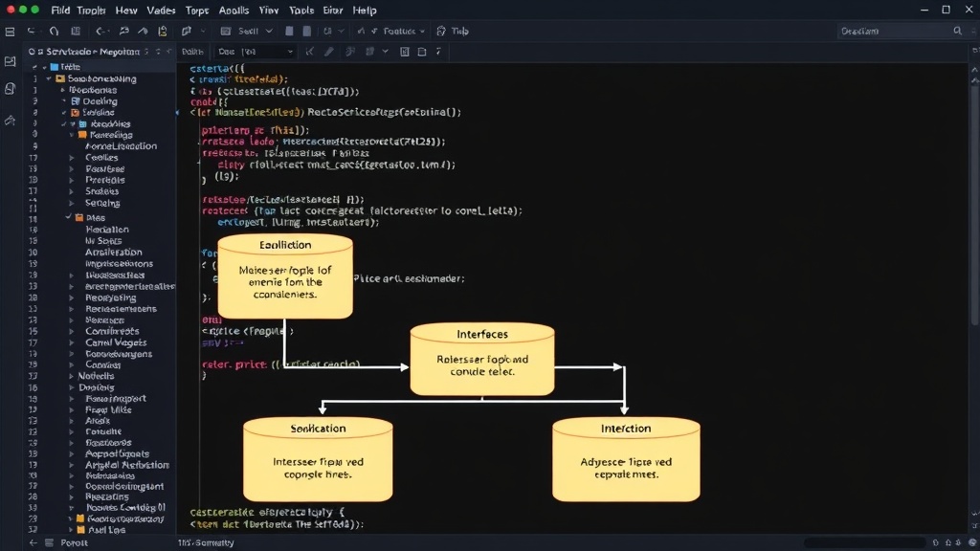Click the search magnifier icon in the search box
Viewport: 980px width, 551px height.
coord(957,31)
